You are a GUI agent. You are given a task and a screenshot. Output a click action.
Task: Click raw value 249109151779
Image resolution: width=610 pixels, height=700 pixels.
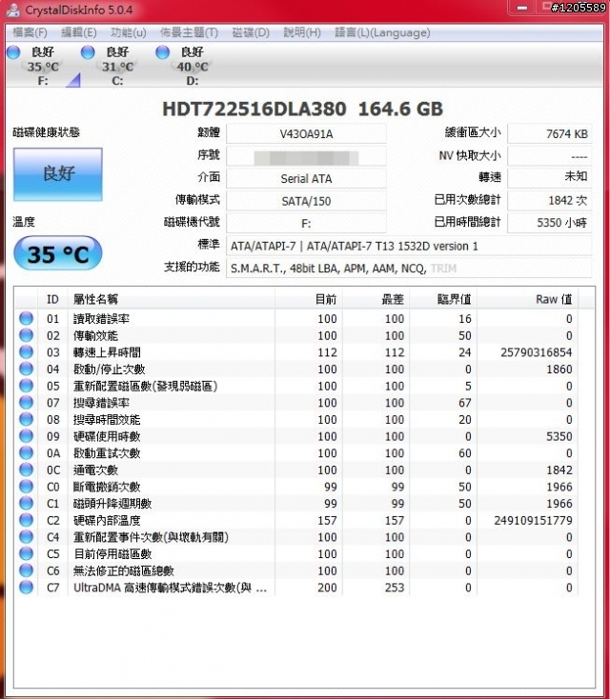click(x=533, y=521)
